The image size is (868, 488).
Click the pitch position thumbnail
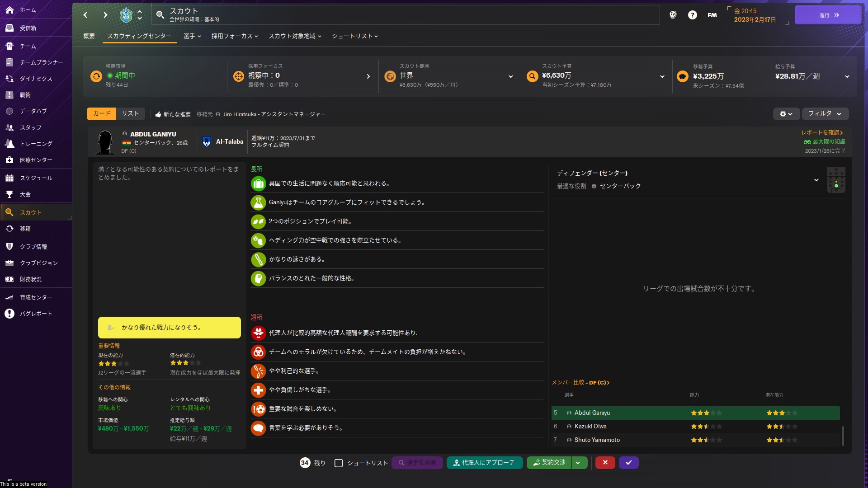[836, 180]
